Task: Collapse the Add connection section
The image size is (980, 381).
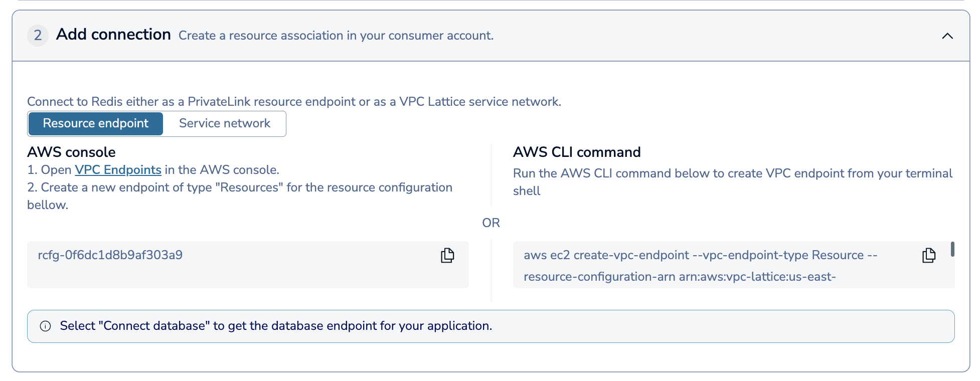Action: (x=947, y=36)
